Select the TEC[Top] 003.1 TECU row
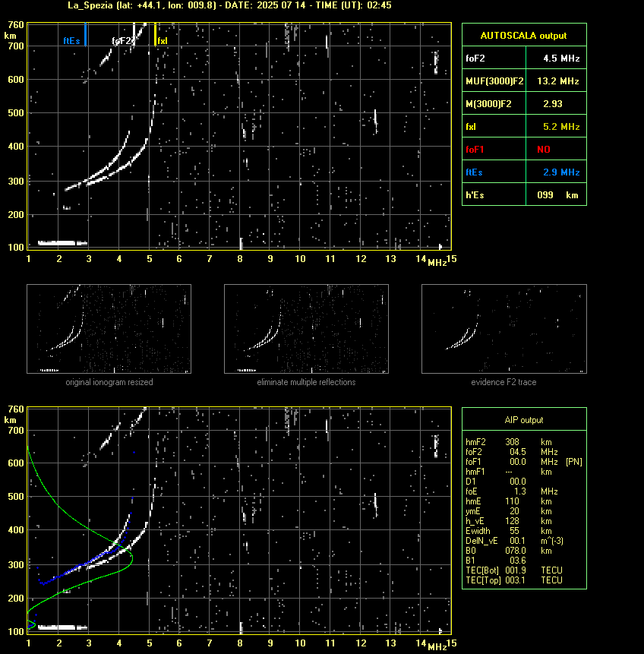Viewport: 644px width, 654px height. [514, 580]
